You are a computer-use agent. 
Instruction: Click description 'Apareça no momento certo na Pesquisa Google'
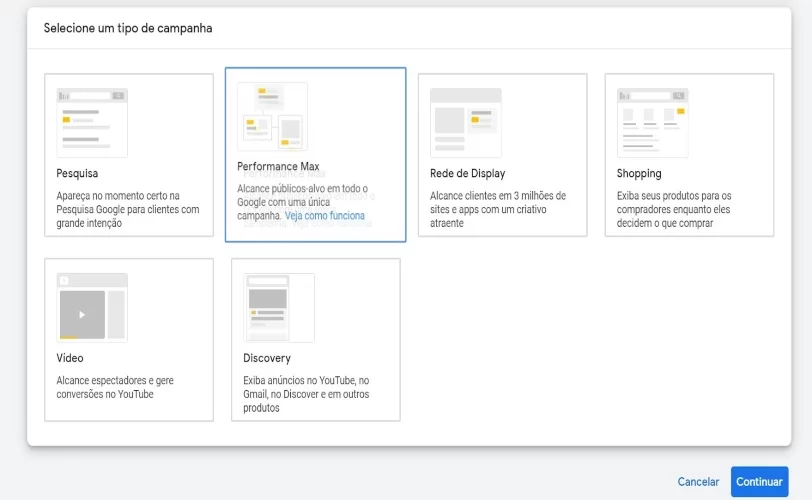click(128, 209)
